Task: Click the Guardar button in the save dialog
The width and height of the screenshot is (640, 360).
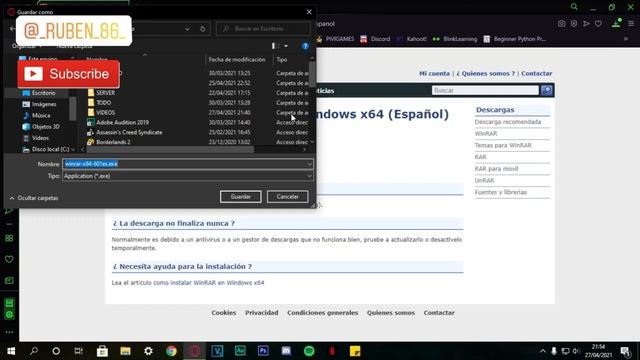Action: [x=240, y=197]
